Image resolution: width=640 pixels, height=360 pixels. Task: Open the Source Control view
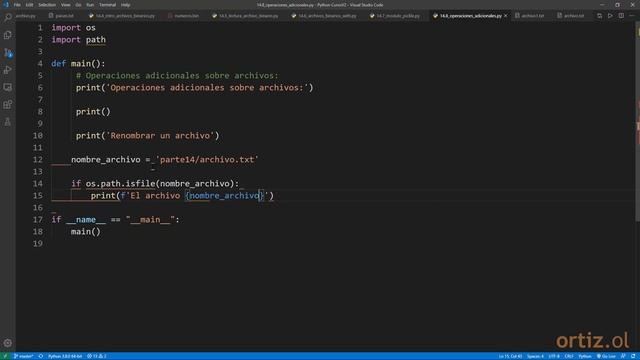tap(8, 53)
